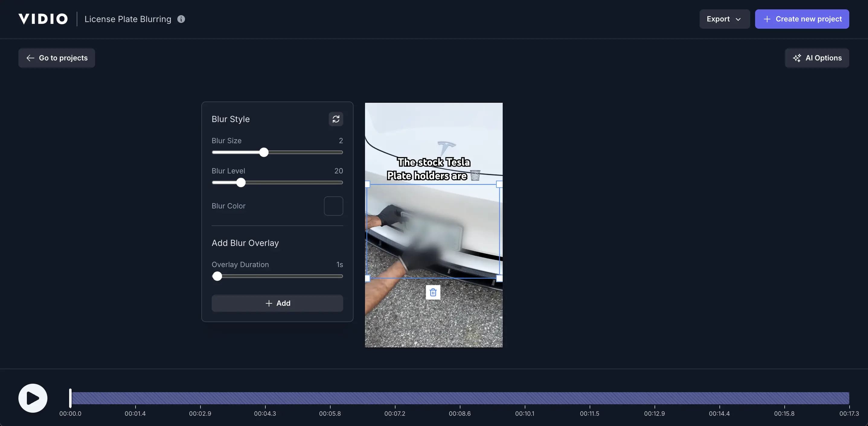Click the Add button under Add Blur Overlay

point(277,303)
